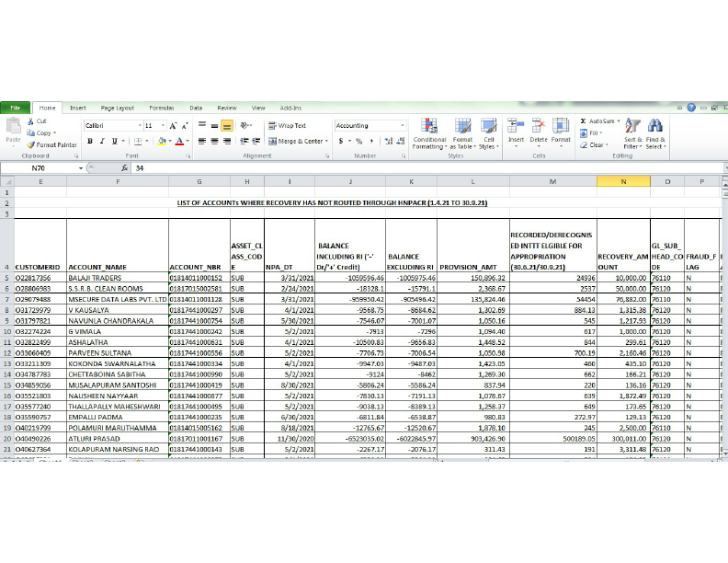Click the formula bar showing 34
The height and width of the screenshot is (563, 728).
point(427,168)
